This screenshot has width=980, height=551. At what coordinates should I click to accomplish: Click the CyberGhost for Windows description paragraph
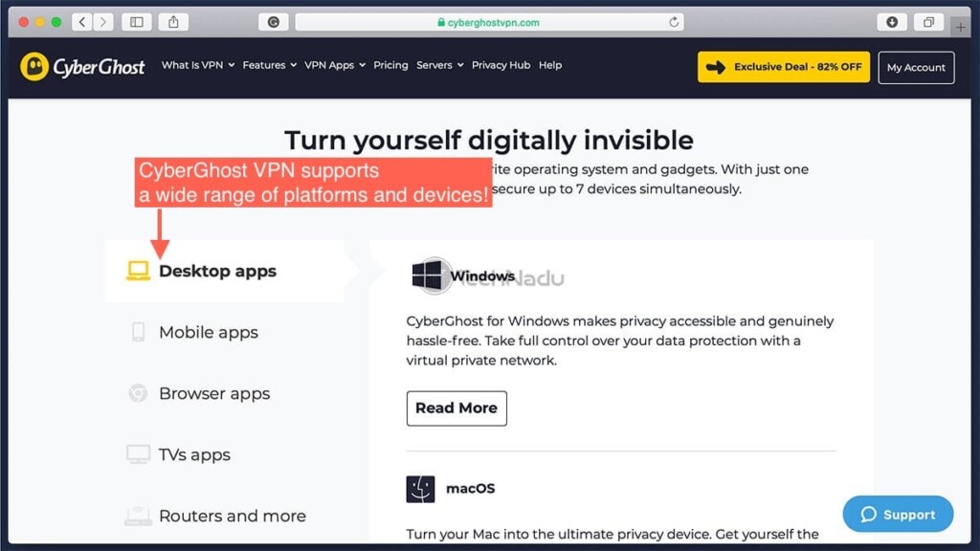[x=620, y=341]
